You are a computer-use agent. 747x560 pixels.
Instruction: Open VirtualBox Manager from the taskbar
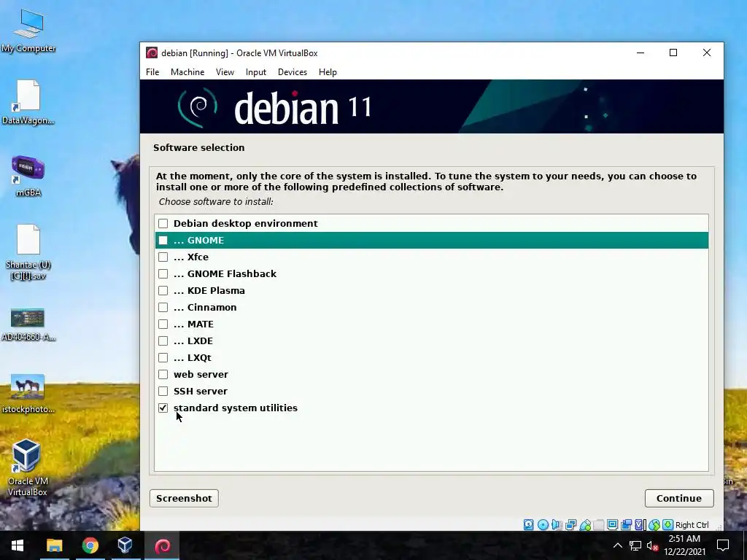pyautogui.click(x=125, y=545)
